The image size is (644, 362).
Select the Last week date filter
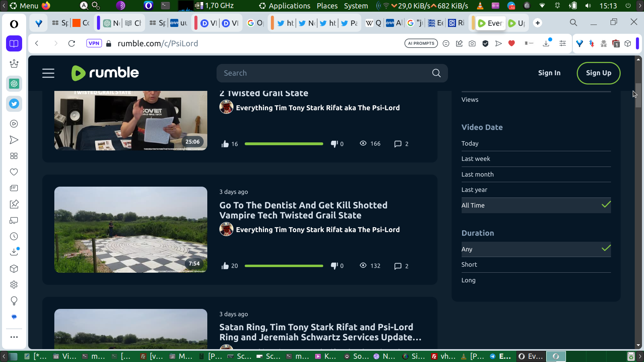pos(536,159)
